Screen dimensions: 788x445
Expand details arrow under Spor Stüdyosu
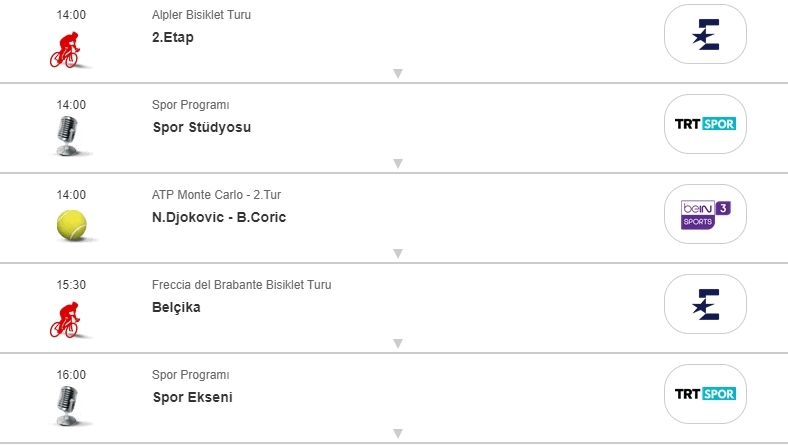(x=397, y=163)
